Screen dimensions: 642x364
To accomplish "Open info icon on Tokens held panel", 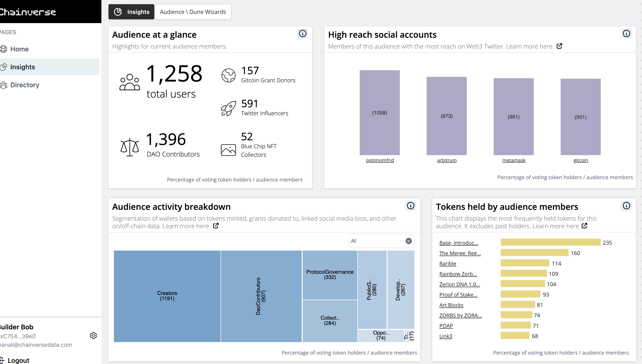I will click(x=626, y=206).
